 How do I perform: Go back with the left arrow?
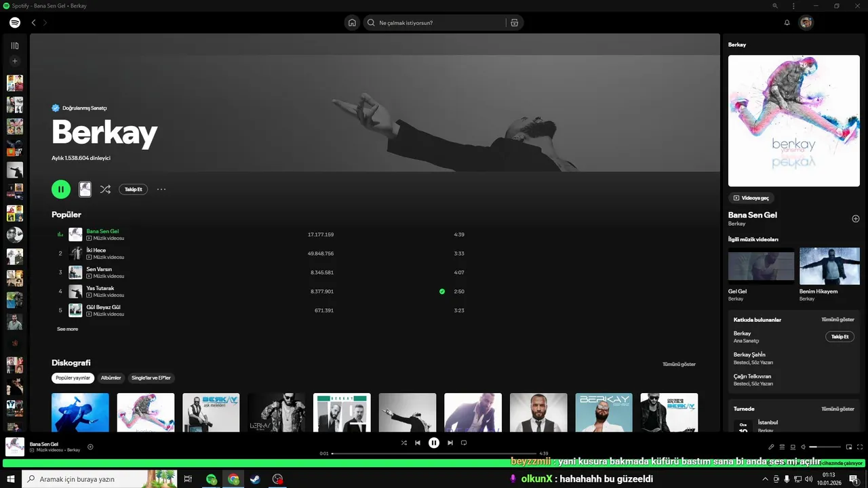34,22
